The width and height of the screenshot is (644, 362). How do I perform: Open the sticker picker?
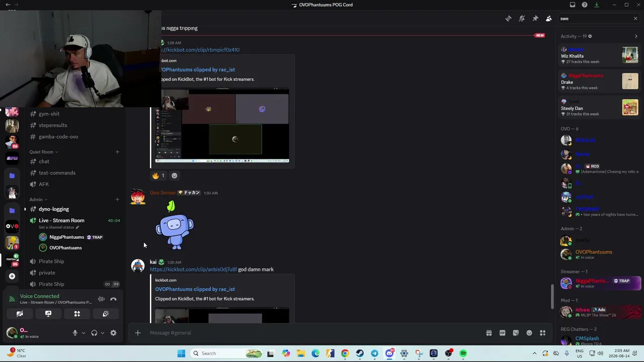pyautogui.click(x=516, y=333)
